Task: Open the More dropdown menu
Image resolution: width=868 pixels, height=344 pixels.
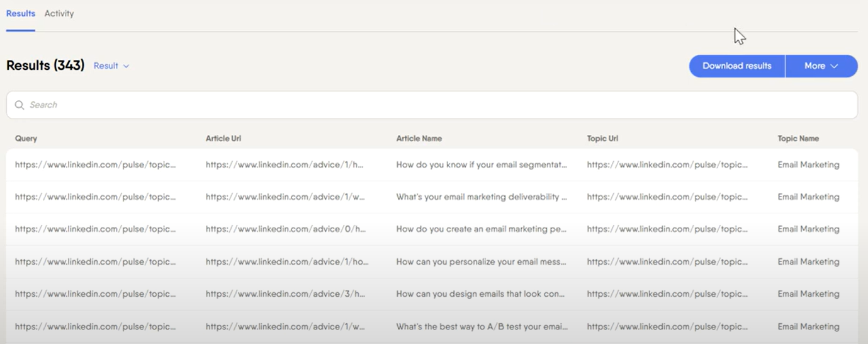Action: [821, 66]
